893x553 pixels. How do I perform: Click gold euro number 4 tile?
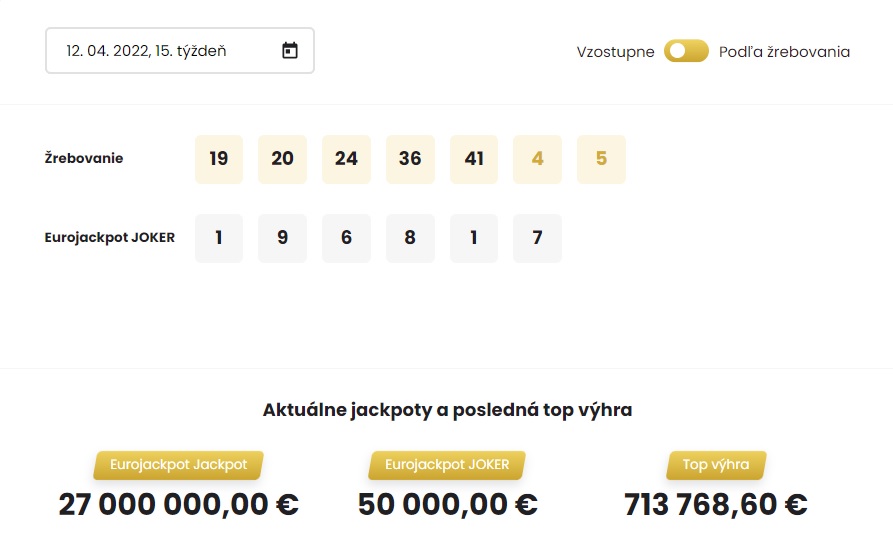tap(538, 159)
